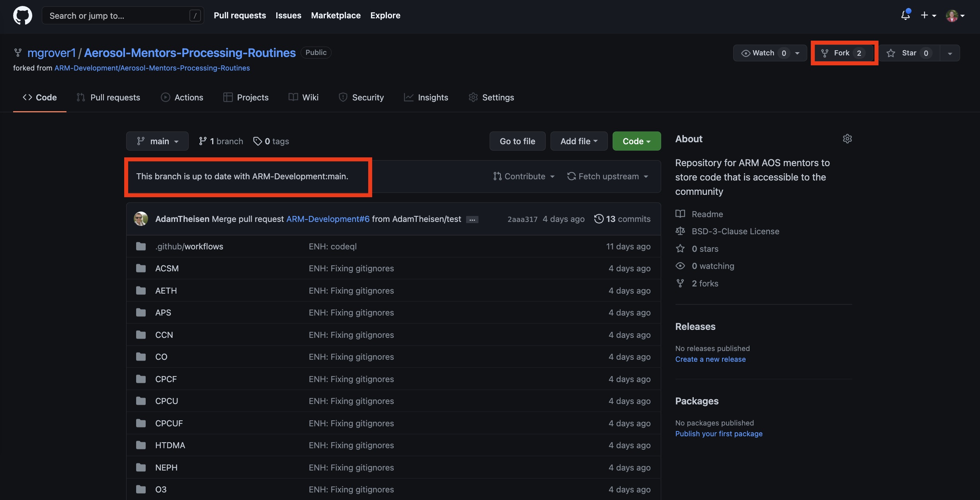Switch to the Projects tab
This screenshot has height=500, width=980.
[246, 97]
